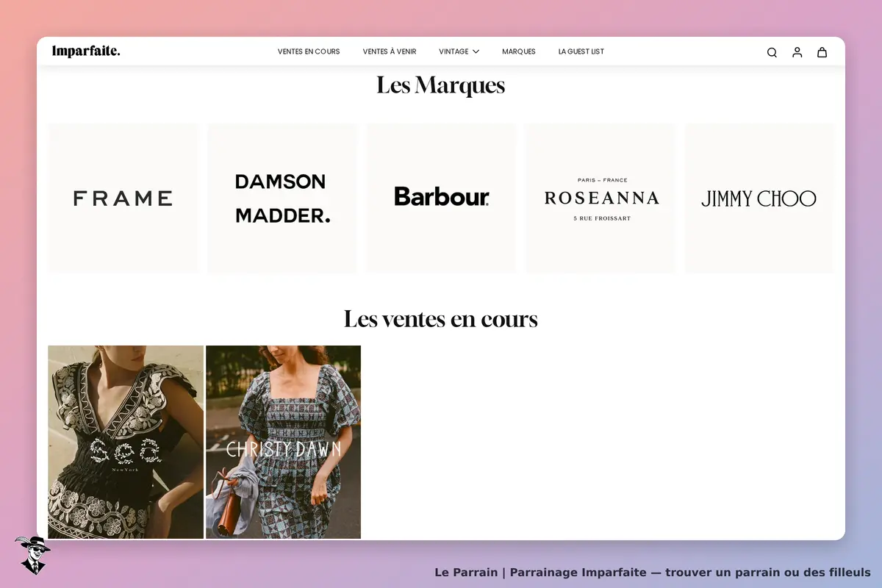
Task: Open the Christy Dawn sale image
Action: click(283, 442)
